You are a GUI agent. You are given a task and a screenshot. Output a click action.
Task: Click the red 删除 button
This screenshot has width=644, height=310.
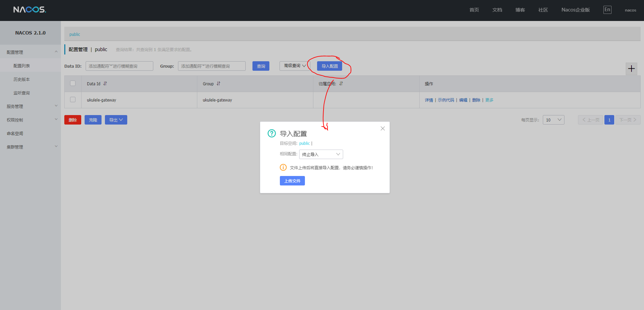click(x=73, y=120)
